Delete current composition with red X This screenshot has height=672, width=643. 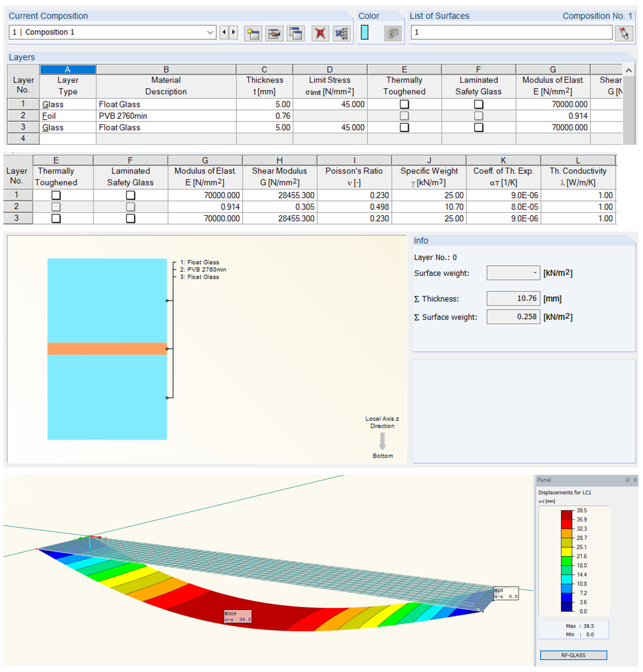click(x=320, y=33)
